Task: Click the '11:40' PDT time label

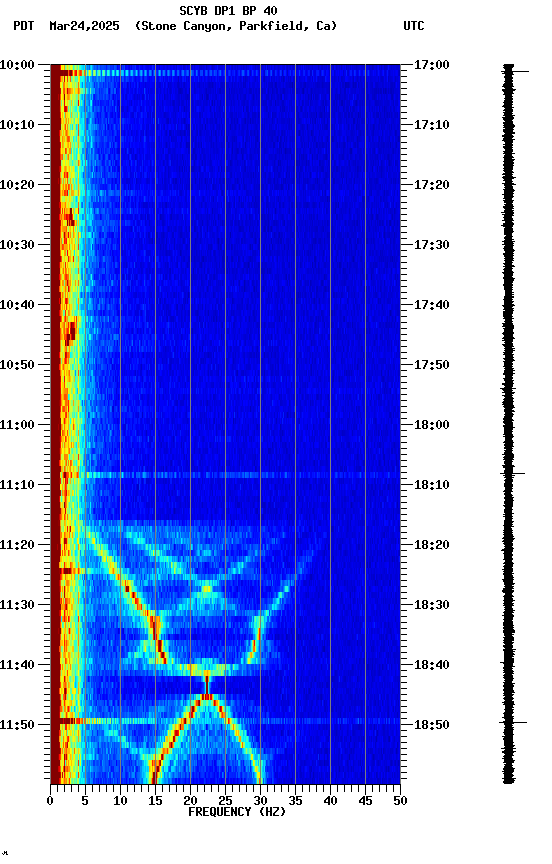Action: (17, 665)
